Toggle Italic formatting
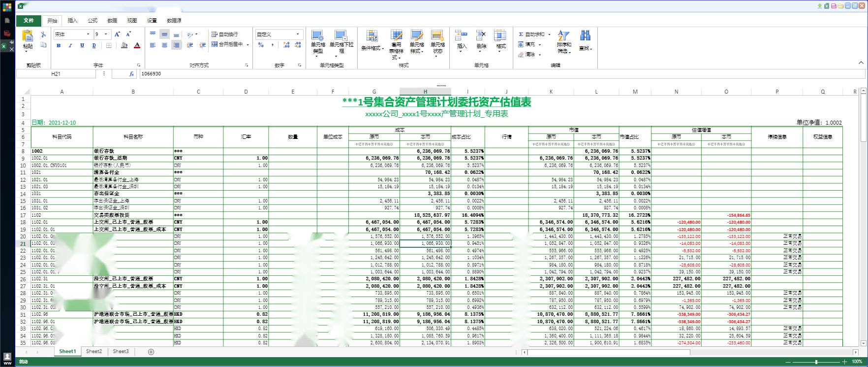 click(70, 45)
